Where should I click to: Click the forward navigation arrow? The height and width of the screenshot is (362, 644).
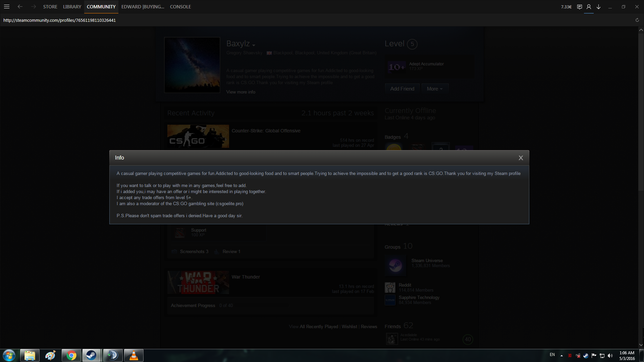(x=33, y=7)
